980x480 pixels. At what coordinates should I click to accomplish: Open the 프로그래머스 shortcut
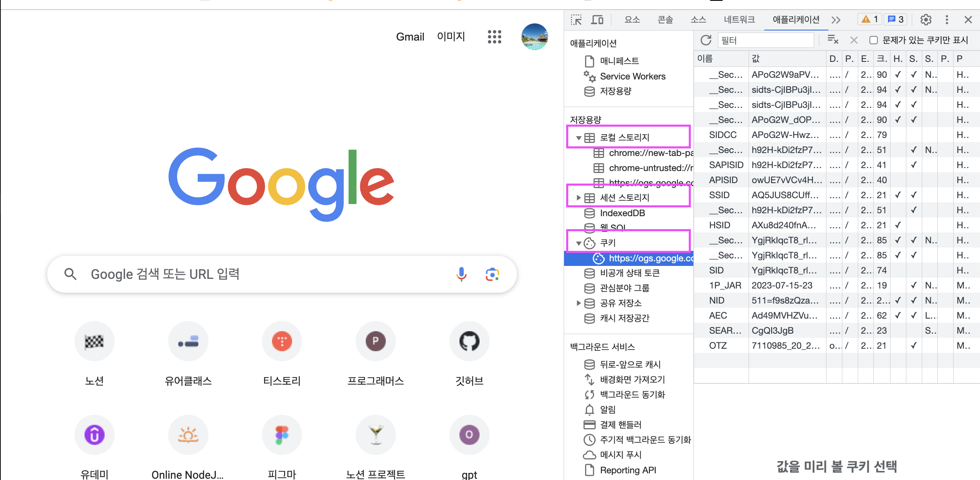tap(376, 355)
